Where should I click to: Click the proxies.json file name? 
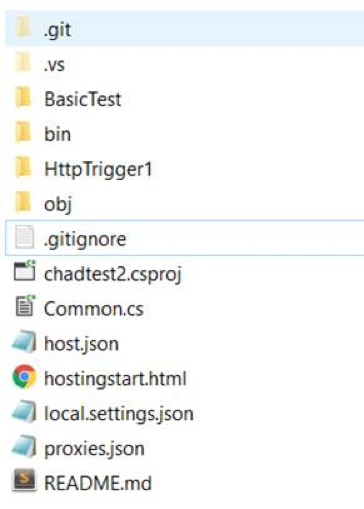pyautogui.click(x=95, y=449)
